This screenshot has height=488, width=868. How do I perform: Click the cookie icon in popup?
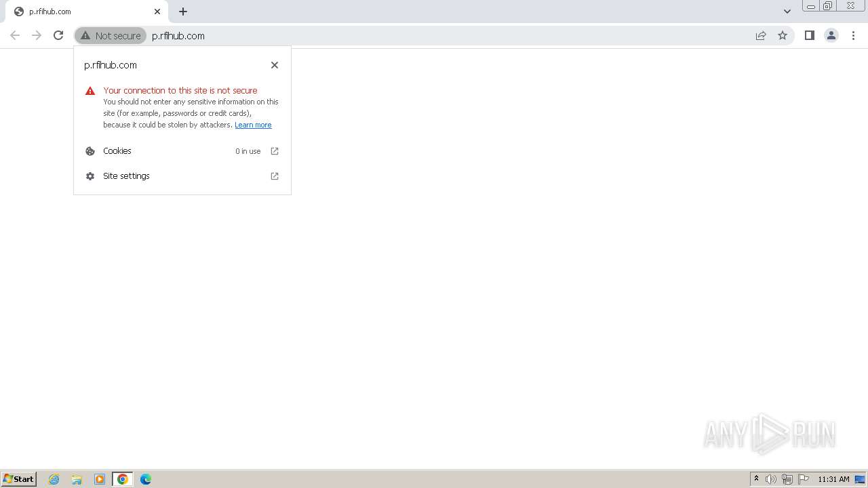pyautogui.click(x=90, y=151)
